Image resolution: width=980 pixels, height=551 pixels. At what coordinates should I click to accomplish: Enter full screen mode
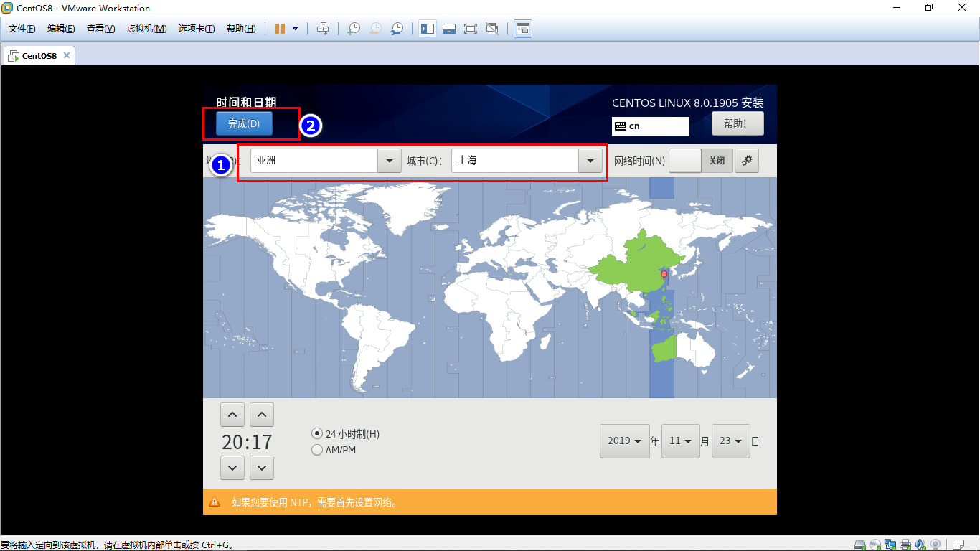pos(471,29)
